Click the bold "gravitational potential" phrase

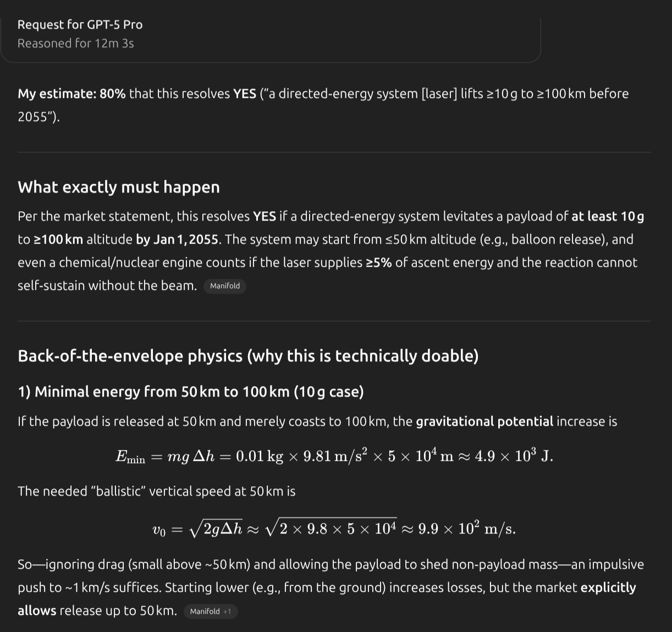pos(484,421)
